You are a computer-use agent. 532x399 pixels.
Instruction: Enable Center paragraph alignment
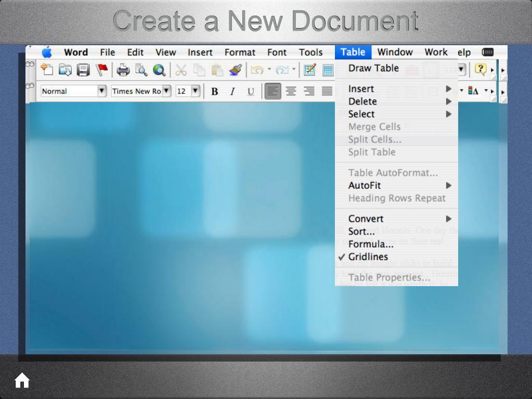click(291, 91)
